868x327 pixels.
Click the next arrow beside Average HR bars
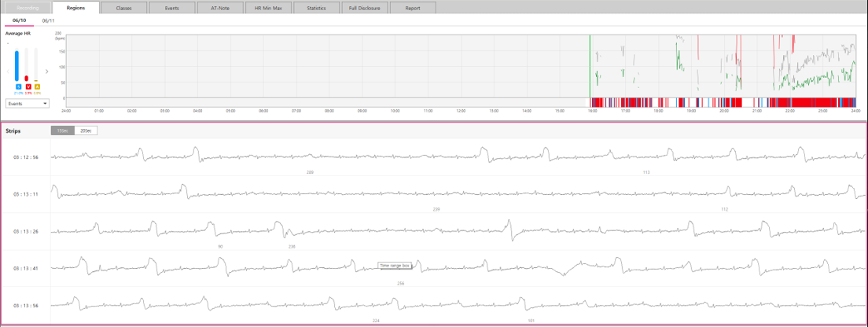pos(46,71)
